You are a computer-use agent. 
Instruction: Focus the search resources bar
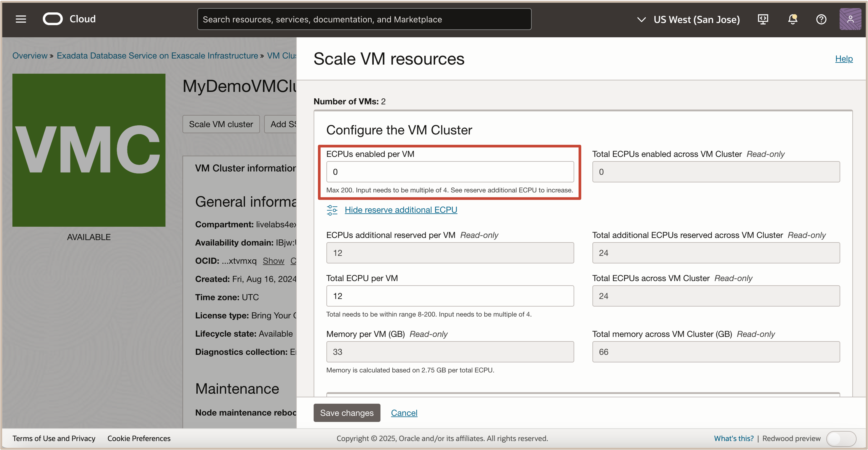pos(364,19)
